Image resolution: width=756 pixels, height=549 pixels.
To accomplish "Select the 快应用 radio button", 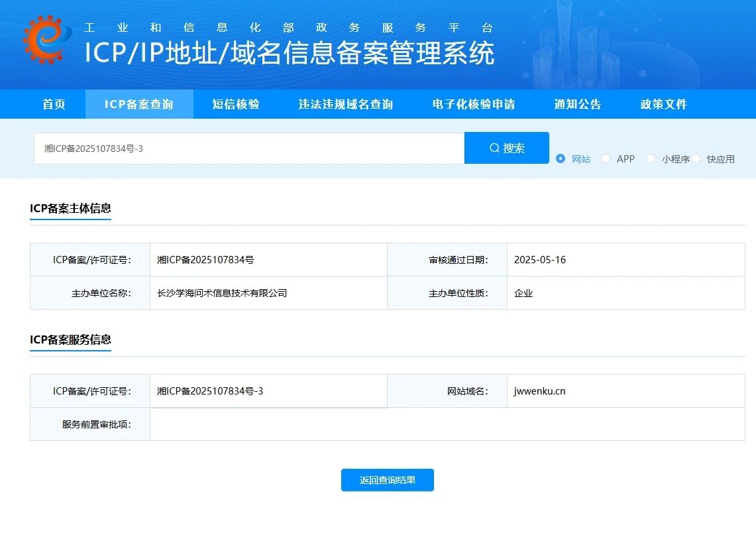I will tap(696, 158).
